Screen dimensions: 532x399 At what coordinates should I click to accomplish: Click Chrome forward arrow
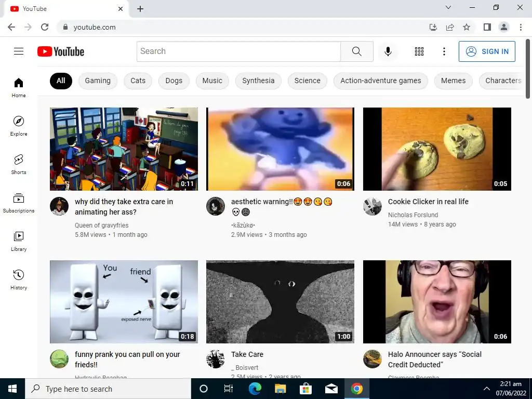point(28,27)
